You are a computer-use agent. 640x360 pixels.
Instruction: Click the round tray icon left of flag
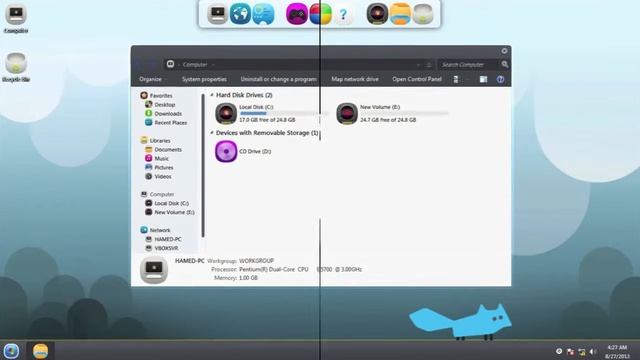click(x=559, y=351)
